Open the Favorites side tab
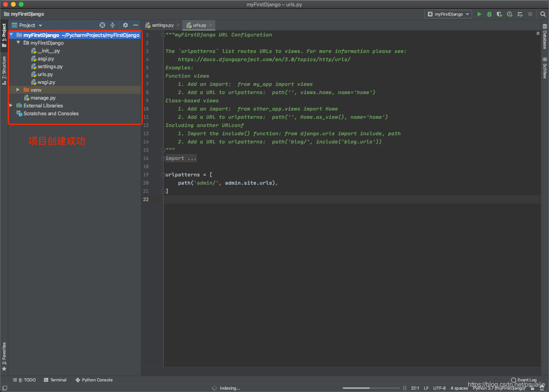 tap(4, 357)
